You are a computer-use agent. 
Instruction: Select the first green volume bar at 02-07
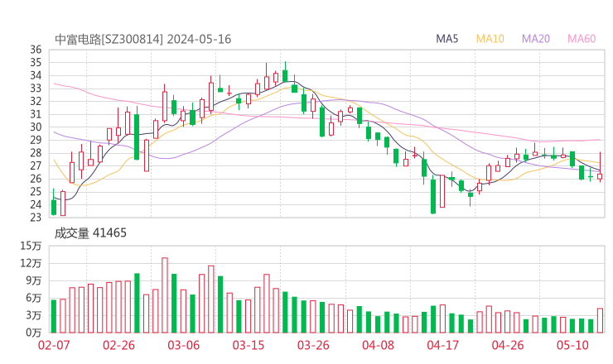(54, 316)
